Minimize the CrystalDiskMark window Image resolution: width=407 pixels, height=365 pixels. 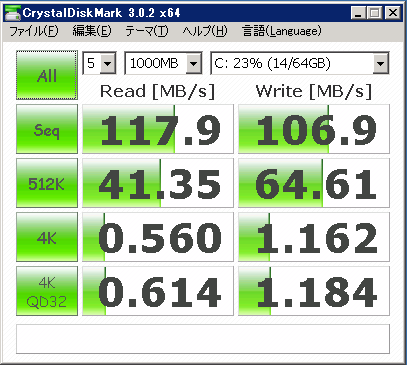[358, 13]
